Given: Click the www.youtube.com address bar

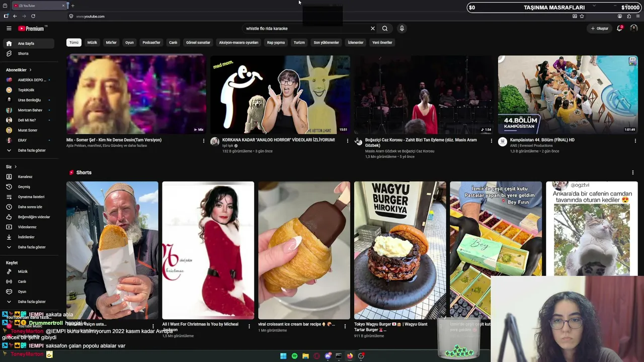Looking at the screenshot, I should pyautogui.click(x=91, y=16).
